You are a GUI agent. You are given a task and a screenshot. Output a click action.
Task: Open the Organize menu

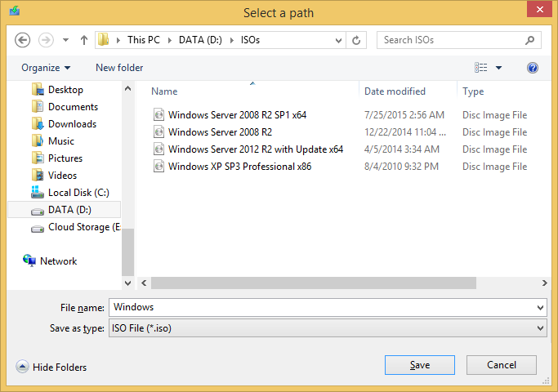[46, 68]
